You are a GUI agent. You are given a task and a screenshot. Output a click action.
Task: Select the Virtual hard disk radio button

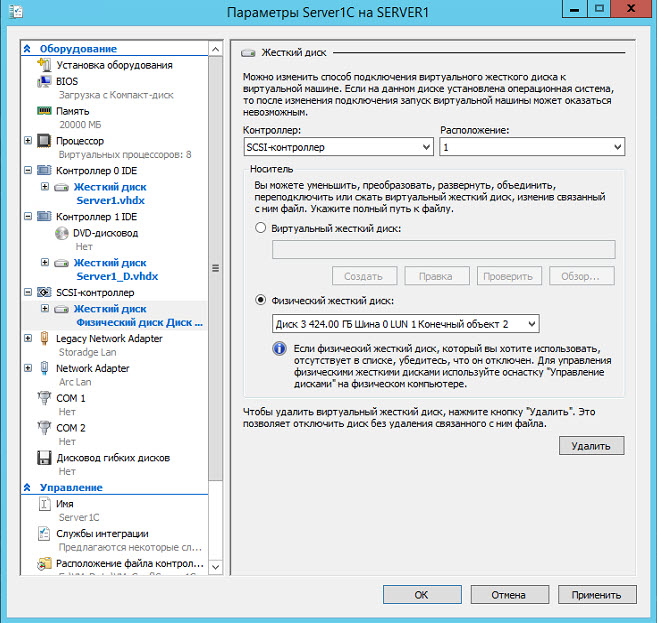(261, 227)
